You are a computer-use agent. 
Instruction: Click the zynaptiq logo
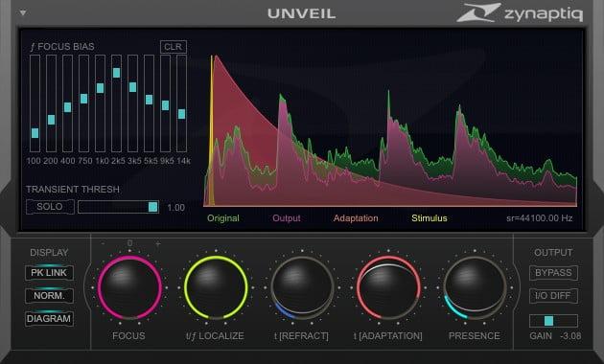(520, 12)
